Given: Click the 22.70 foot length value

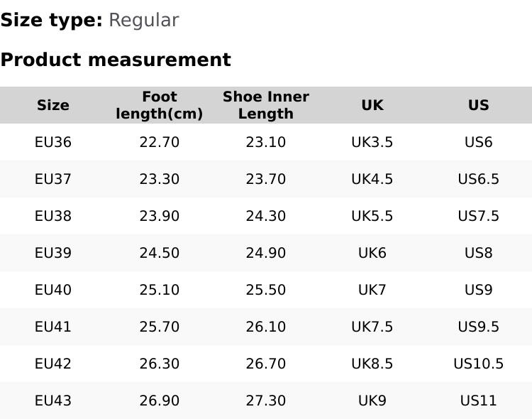Looking at the screenshot, I should click(x=160, y=142).
